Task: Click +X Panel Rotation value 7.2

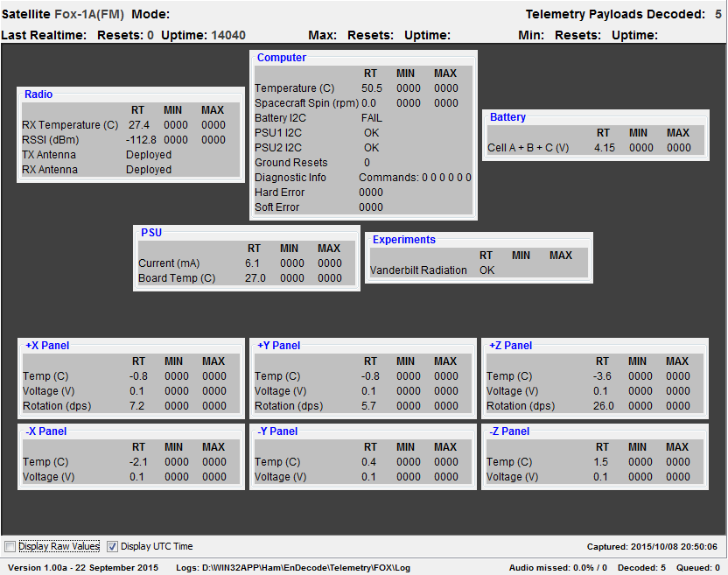Action: click(x=137, y=406)
